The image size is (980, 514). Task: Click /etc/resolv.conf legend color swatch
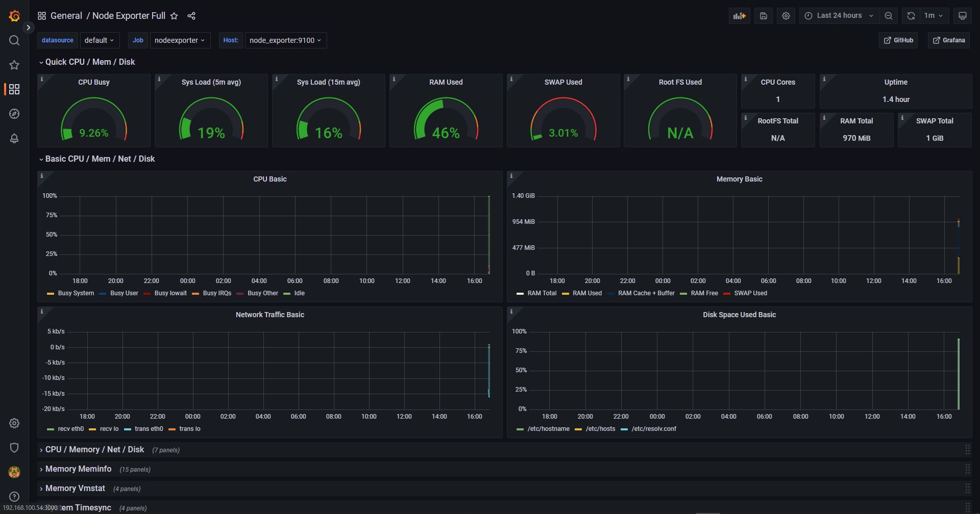tap(624, 429)
